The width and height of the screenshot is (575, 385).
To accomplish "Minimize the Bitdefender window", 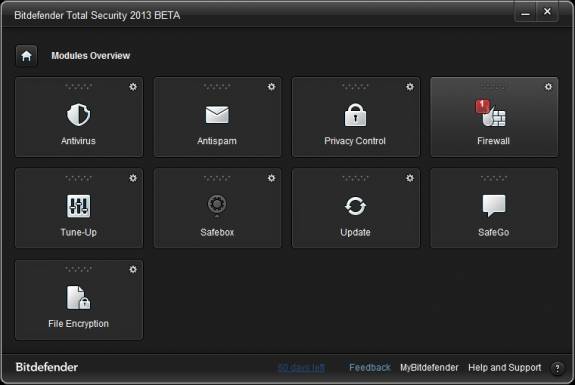I will point(525,12).
